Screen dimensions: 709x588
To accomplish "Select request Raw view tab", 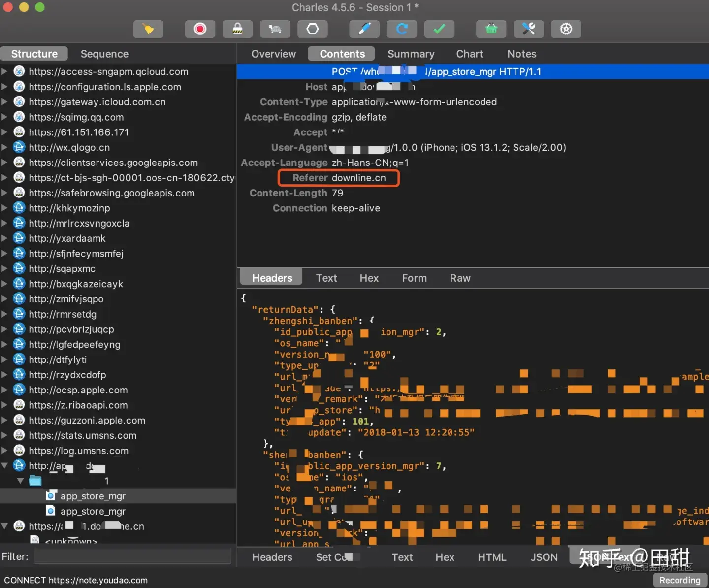I will (460, 278).
